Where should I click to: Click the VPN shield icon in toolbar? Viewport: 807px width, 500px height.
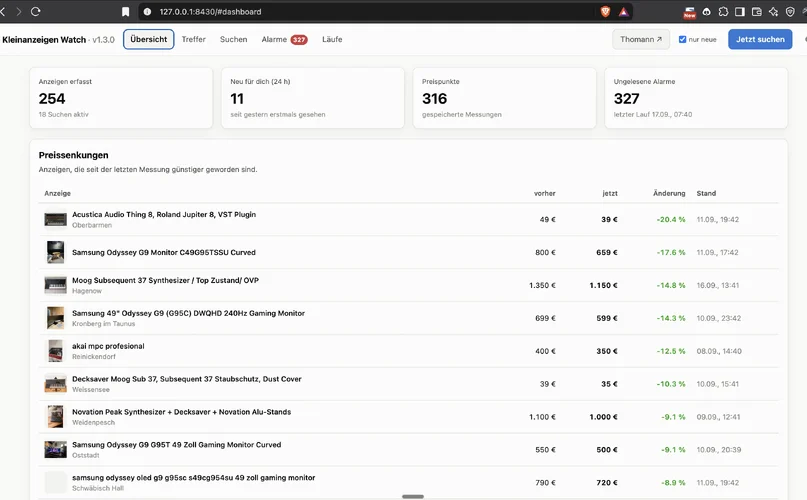[x=790, y=11]
